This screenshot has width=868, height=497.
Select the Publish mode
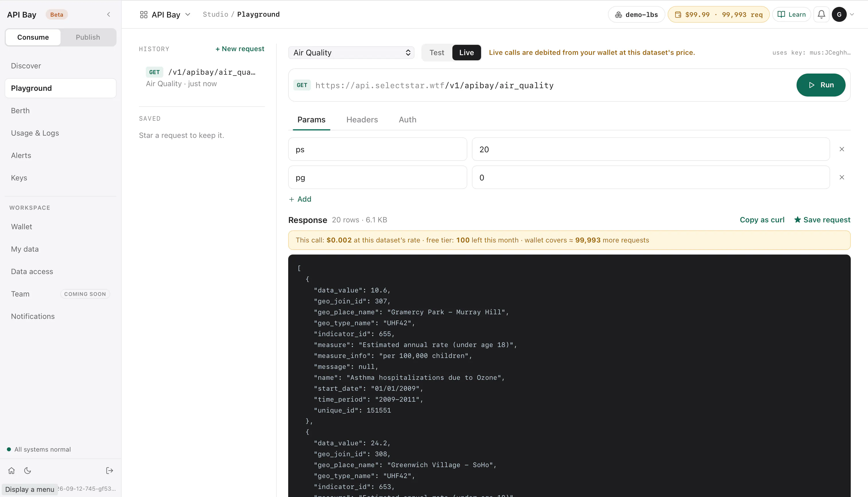[88, 37]
